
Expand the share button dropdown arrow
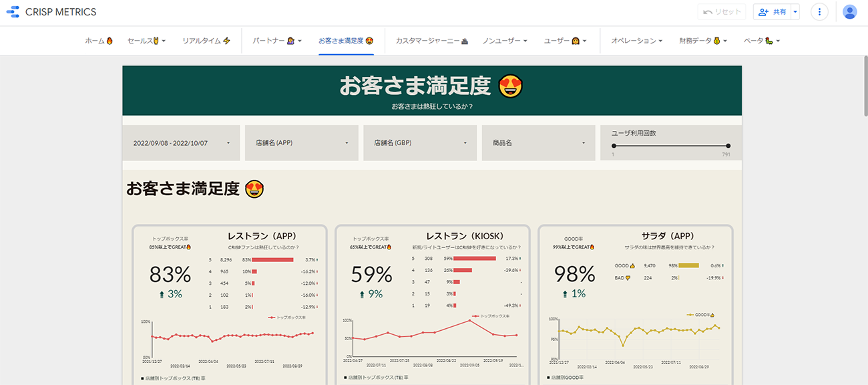tap(795, 12)
